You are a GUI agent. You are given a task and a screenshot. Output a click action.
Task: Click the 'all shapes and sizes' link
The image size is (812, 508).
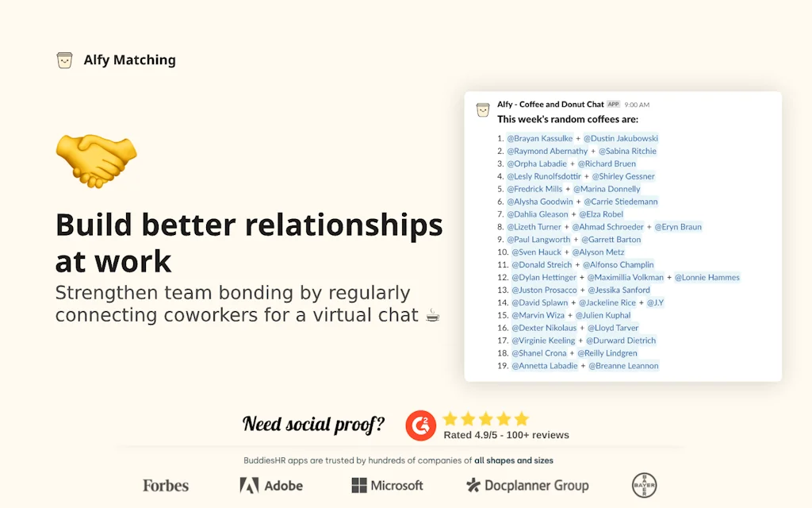click(x=513, y=460)
